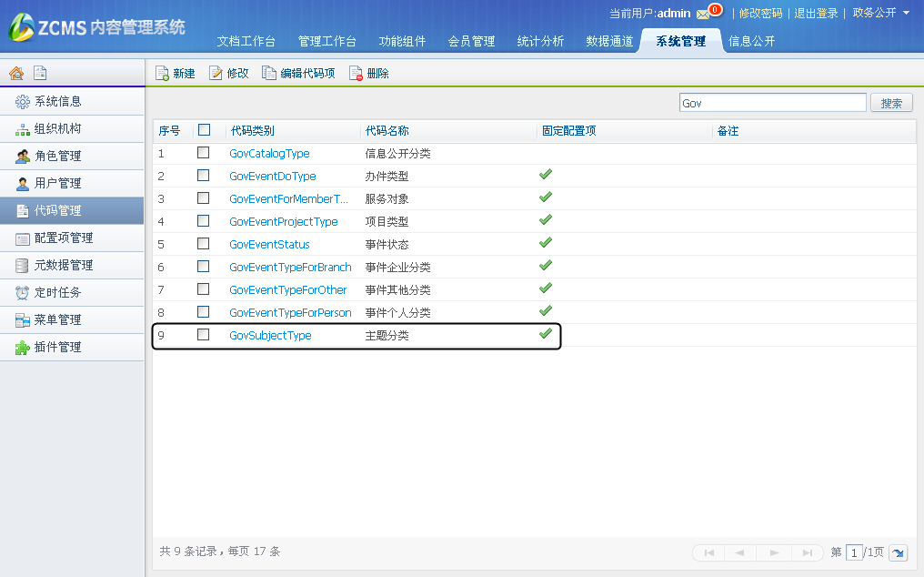Screen dimensions: 924x577
Task: Click the 搜索 search button
Action: (891, 103)
